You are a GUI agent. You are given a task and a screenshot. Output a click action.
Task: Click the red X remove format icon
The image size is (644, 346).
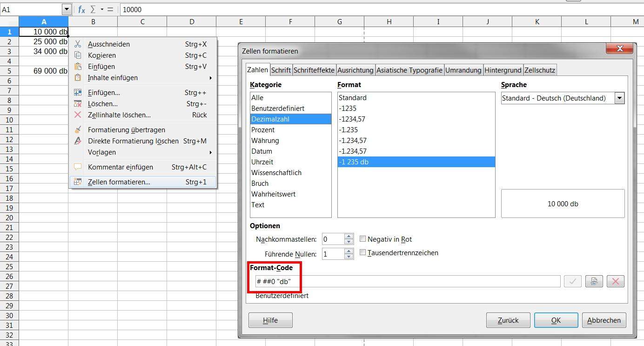click(615, 281)
